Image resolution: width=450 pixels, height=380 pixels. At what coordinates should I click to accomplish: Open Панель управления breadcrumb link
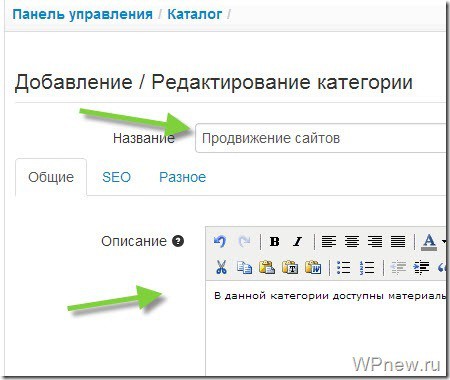pyautogui.click(x=83, y=14)
